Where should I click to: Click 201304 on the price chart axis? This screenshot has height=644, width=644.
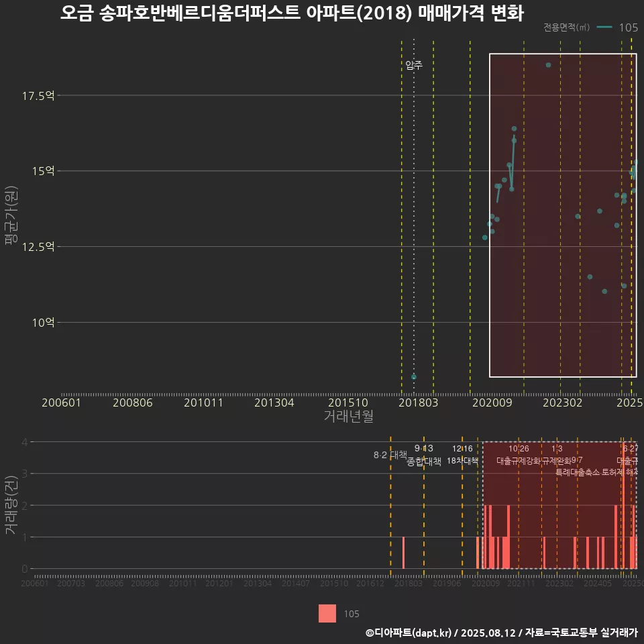(x=274, y=402)
